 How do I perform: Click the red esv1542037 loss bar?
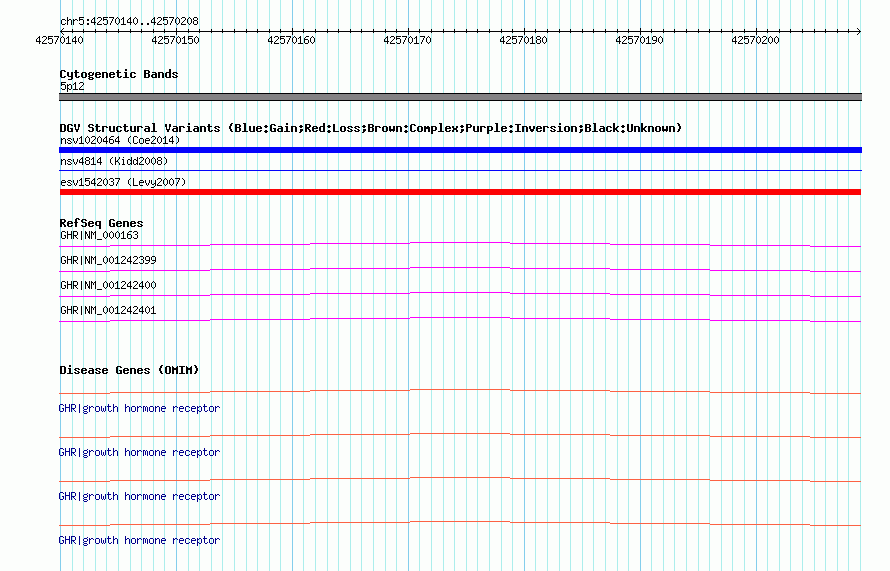pos(460,192)
